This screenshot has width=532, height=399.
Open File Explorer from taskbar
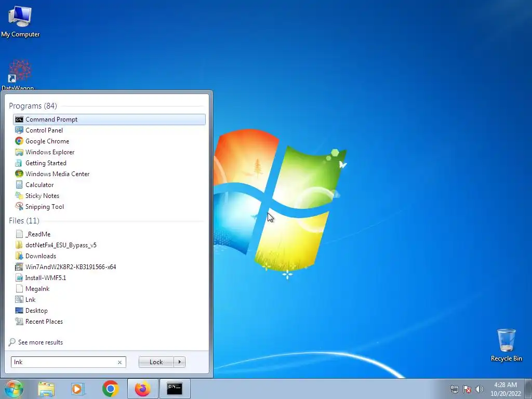tap(46, 389)
